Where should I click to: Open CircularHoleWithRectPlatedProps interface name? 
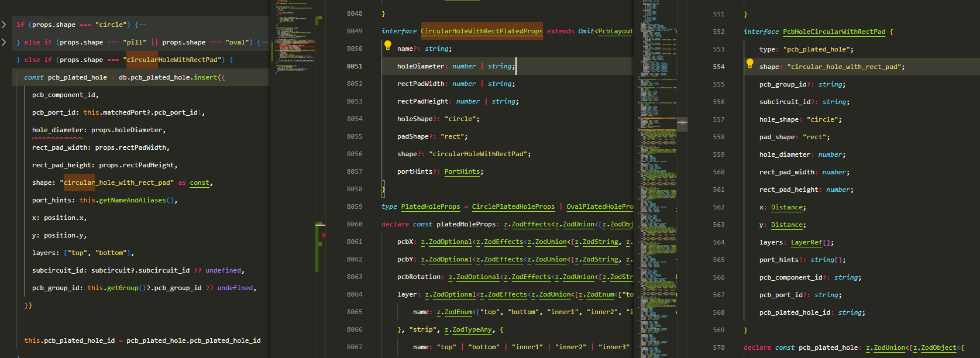tap(481, 31)
